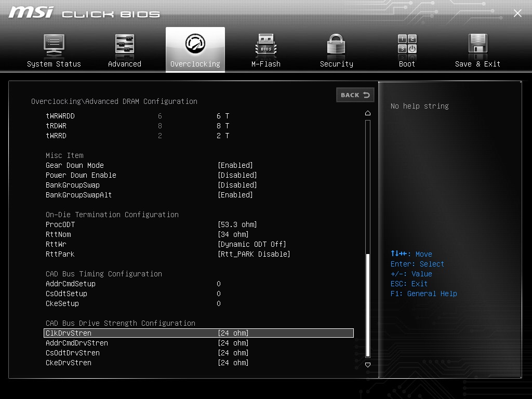Viewport: 532px width, 399px height.
Task: Select the AddrCmdSetup value field
Action: pyautogui.click(x=219, y=284)
